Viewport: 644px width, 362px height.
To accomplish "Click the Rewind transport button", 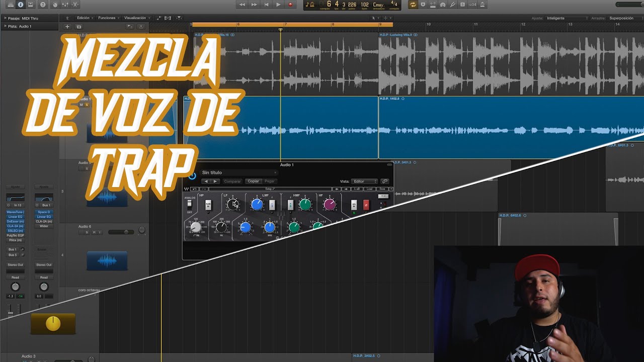I will click(242, 5).
